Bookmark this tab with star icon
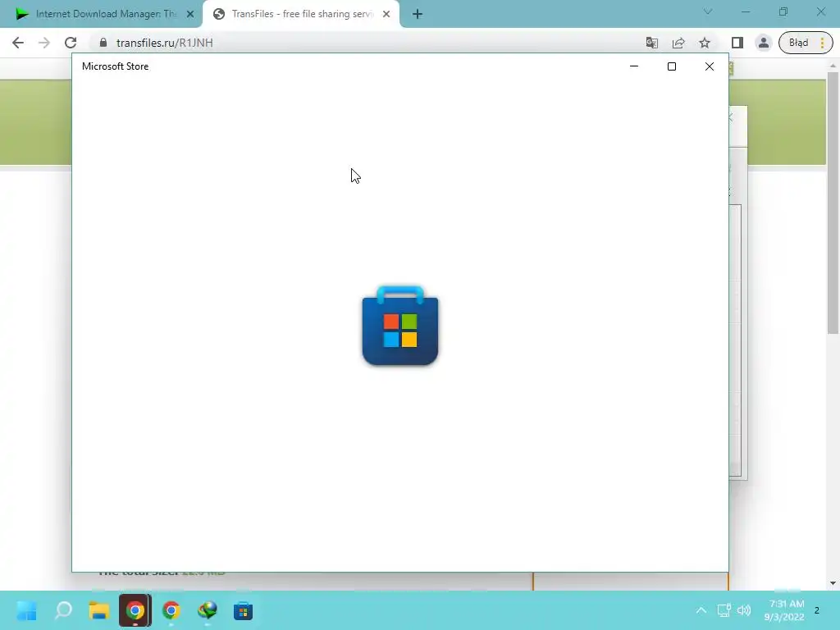840x630 pixels. (705, 43)
